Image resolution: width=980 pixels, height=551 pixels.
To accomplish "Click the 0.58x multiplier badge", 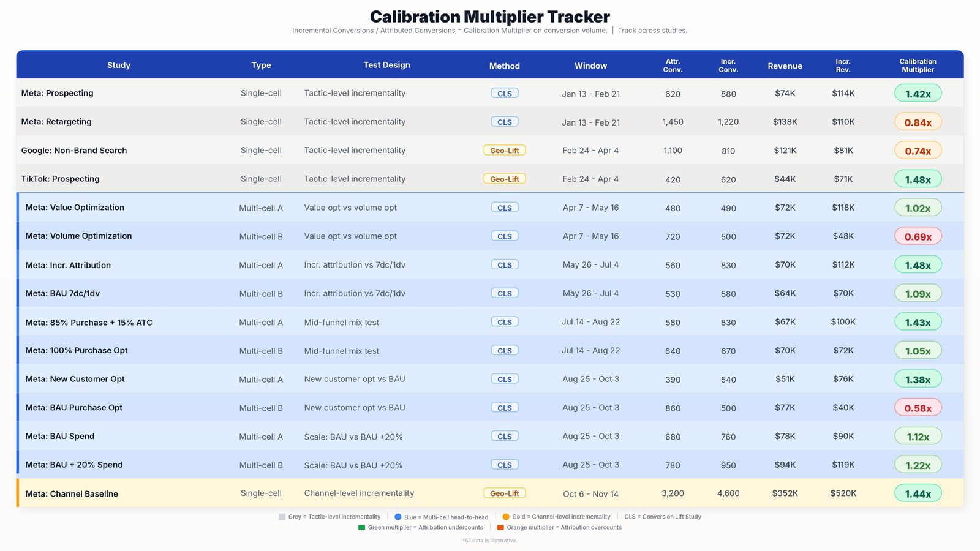I will pos(918,408).
